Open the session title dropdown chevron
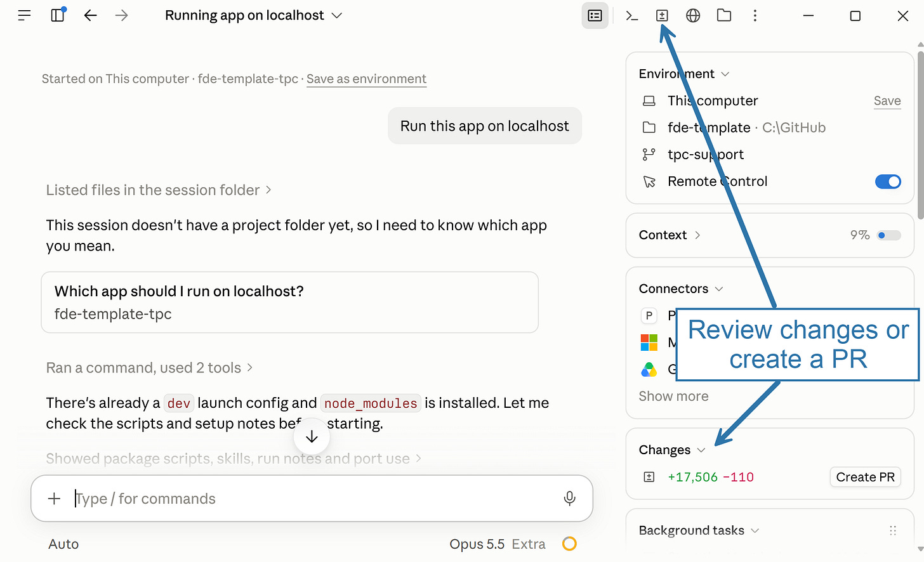The image size is (924, 562). [337, 15]
